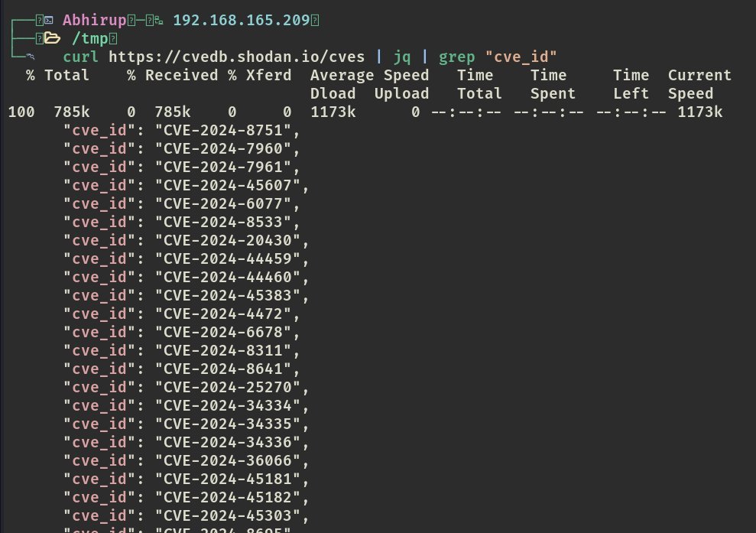Click the terminal icon before Abhirup

point(49,21)
